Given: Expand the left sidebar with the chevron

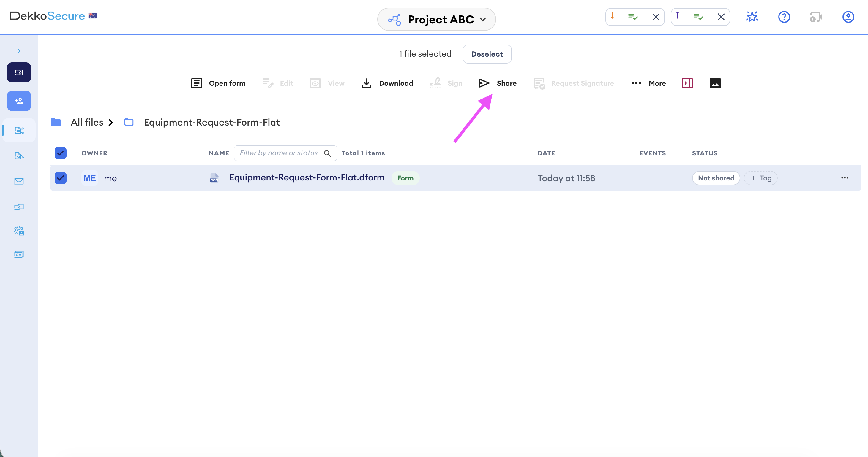Looking at the screenshot, I should point(19,51).
